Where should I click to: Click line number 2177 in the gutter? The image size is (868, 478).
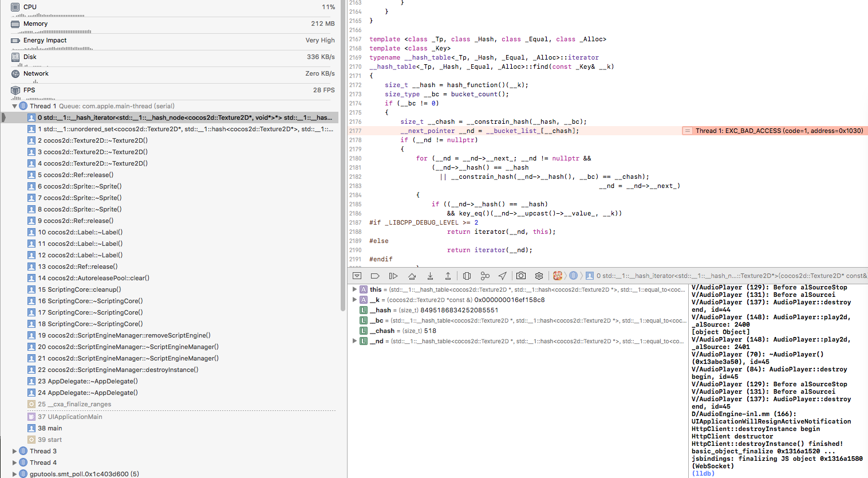pos(355,131)
